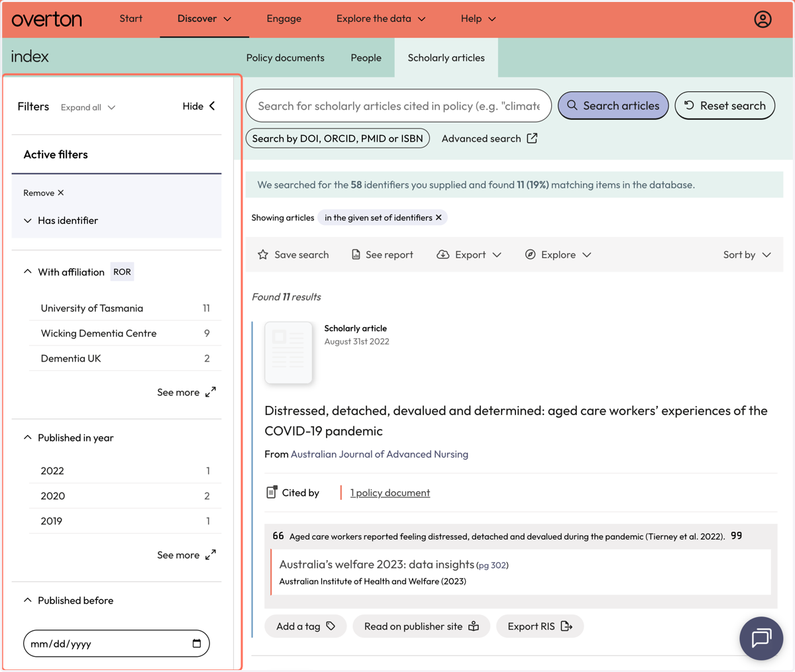Open the user account profile icon

[763, 19]
